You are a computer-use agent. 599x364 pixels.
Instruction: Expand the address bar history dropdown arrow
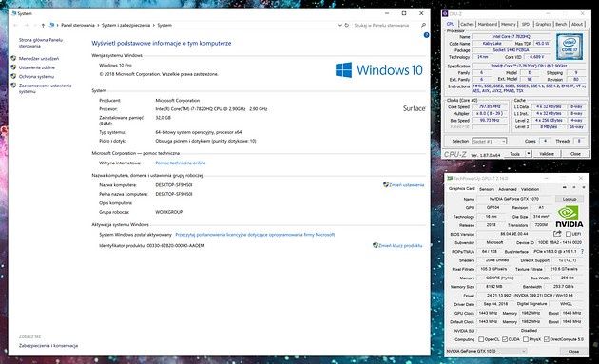pos(339,26)
